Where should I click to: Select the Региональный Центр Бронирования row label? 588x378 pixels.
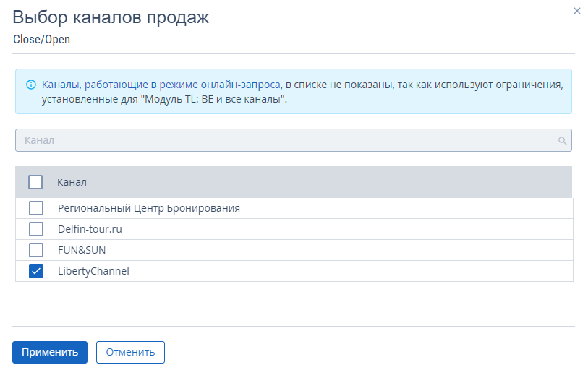tap(148, 208)
